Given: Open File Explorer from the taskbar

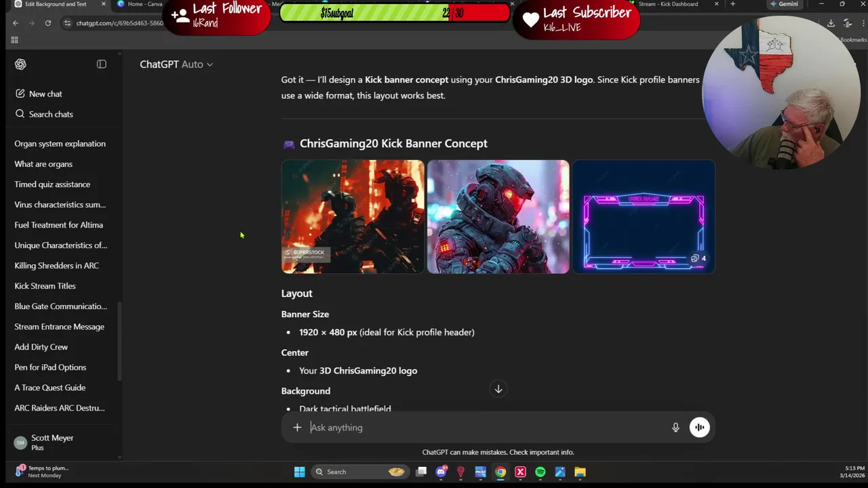Looking at the screenshot, I should [x=580, y=472].
